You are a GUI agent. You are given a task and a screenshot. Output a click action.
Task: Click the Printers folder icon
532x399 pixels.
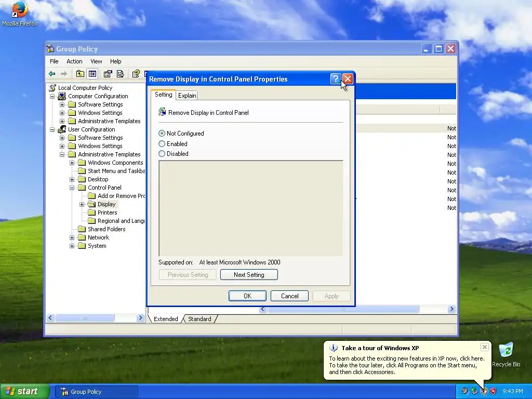click(91, 212)
